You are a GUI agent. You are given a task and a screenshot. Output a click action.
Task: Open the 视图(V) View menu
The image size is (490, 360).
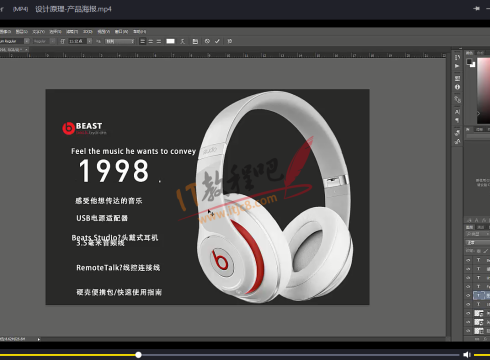[x=104, y=32]
